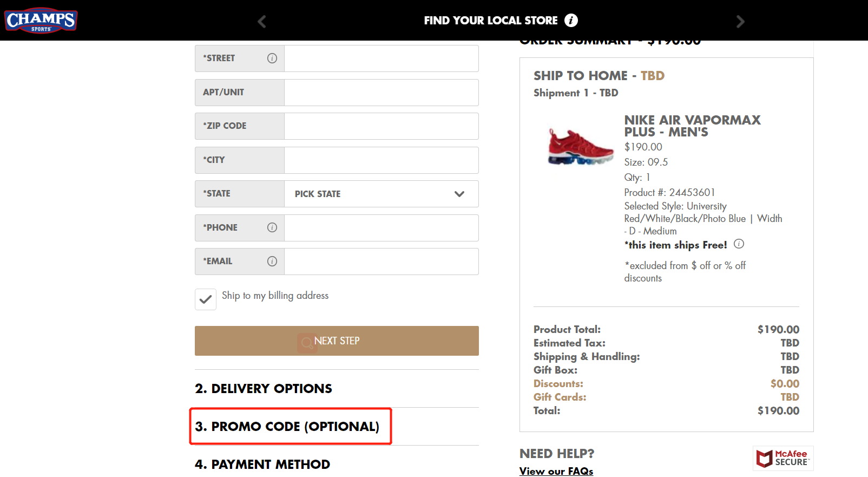Show info tooltip for Street field

272,58
